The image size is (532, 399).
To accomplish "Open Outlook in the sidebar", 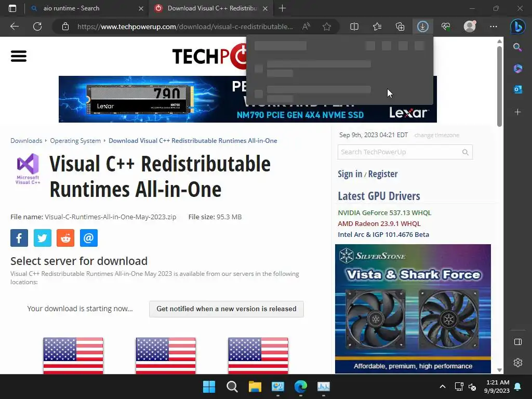I will [x=517, y=89].
